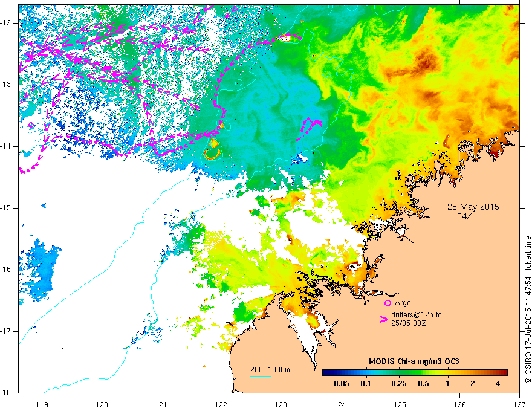Click the green region of the colorbar
Viewport: 532px width, 411px height.
tap(410, 373)
